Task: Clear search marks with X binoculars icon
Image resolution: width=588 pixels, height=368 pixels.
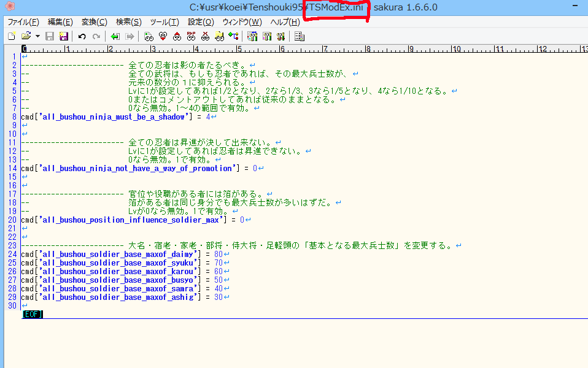Action: [x=205, y=36]
